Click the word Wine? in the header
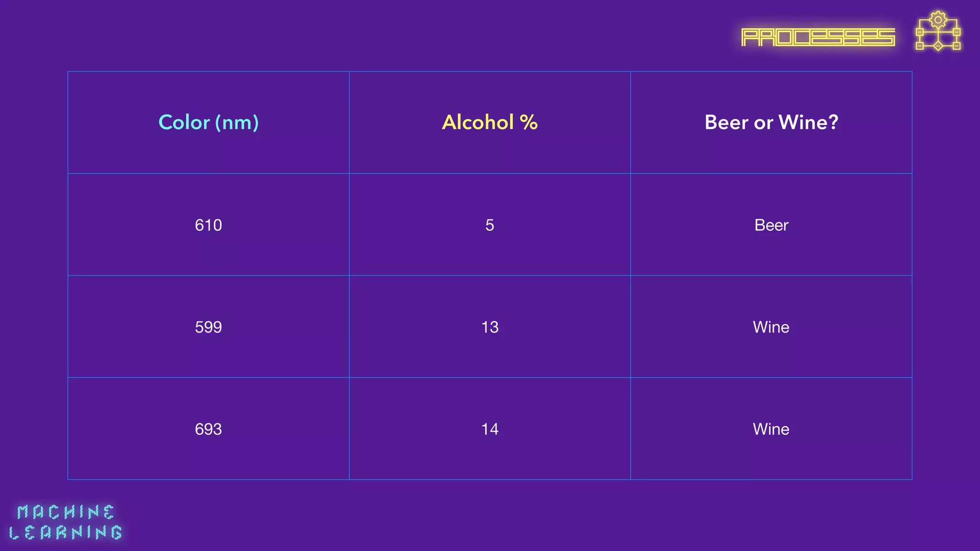This screenshot has width=980, height=551. [x=808, y=122]
